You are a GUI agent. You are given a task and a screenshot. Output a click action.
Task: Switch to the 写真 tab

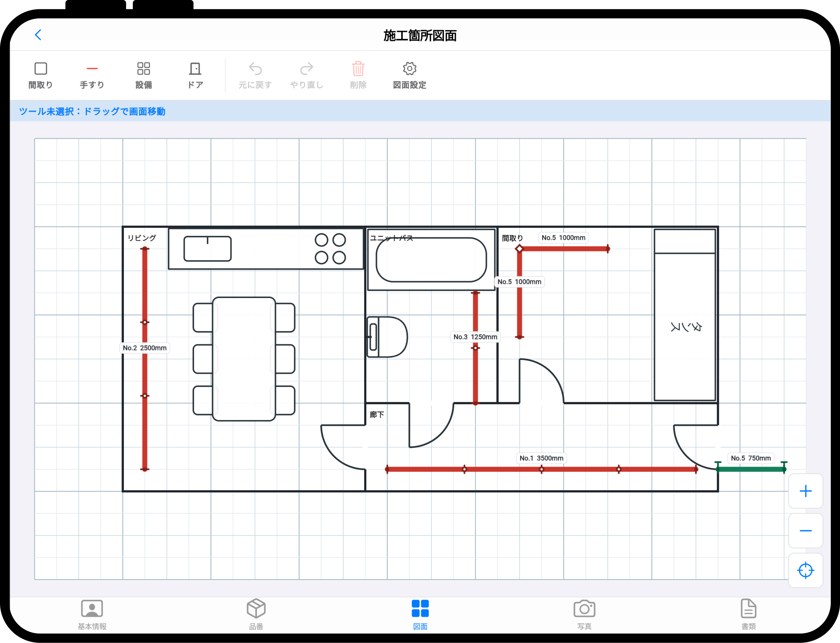[584, 614]
